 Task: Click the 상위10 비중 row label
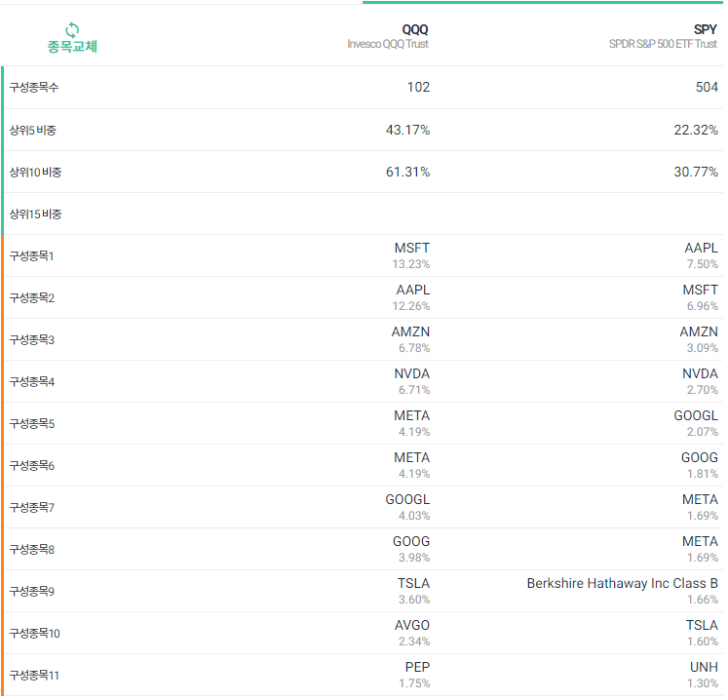coord(35,173)
